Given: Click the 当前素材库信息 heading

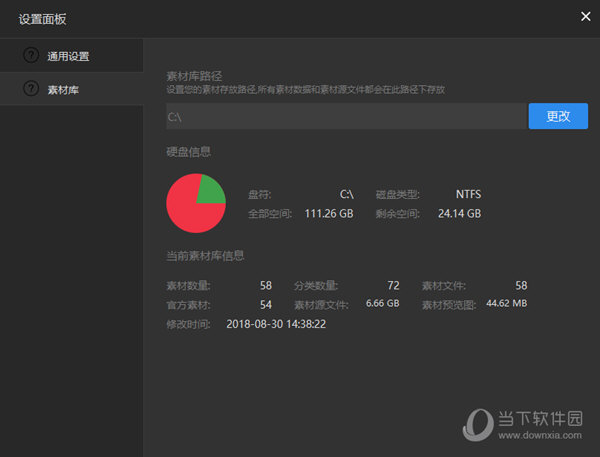Looking at the screenshot, I should (x=205, y=255).
